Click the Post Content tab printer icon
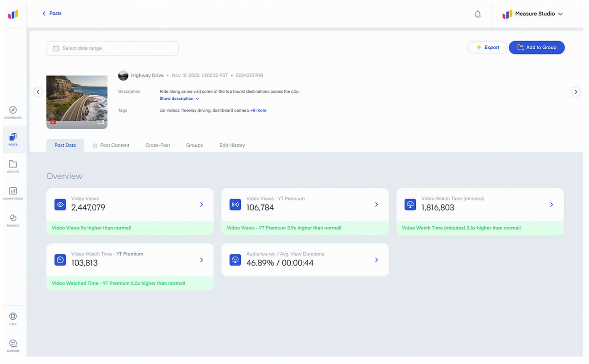The width and height of the screenshot is (589, 364). [95, 146]
